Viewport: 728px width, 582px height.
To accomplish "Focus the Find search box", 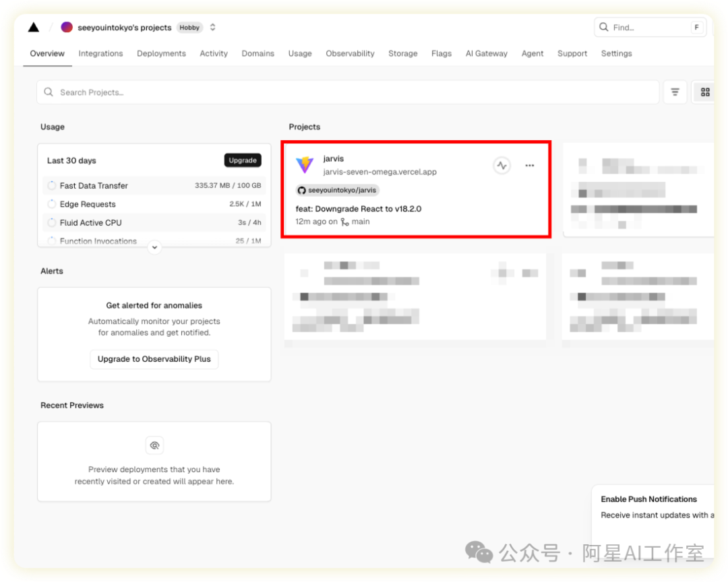I will coord(650,28).
